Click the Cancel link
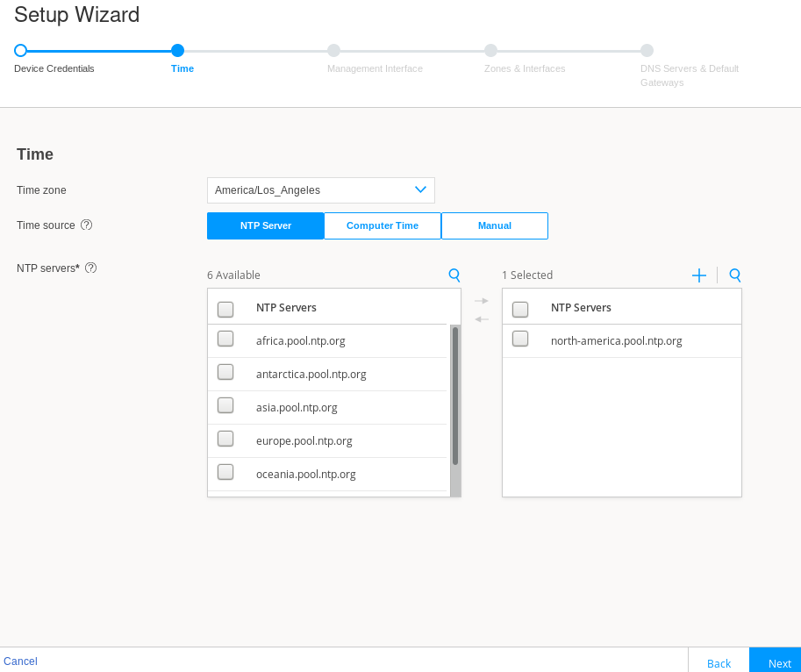The height and width of the screenshot is (672, 801). pyautogui.click(x=20, y=661)
